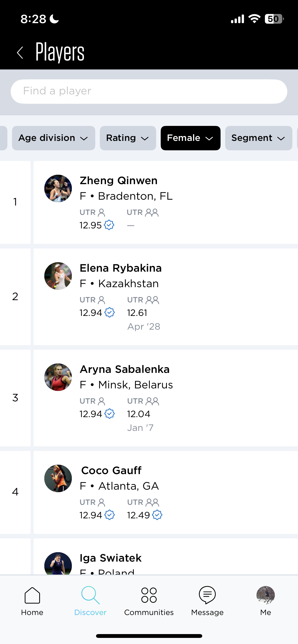The height and width of the screenshot is (644, 298).
Task: Tap the Message chat bubble icon
Action: (207, 595)
